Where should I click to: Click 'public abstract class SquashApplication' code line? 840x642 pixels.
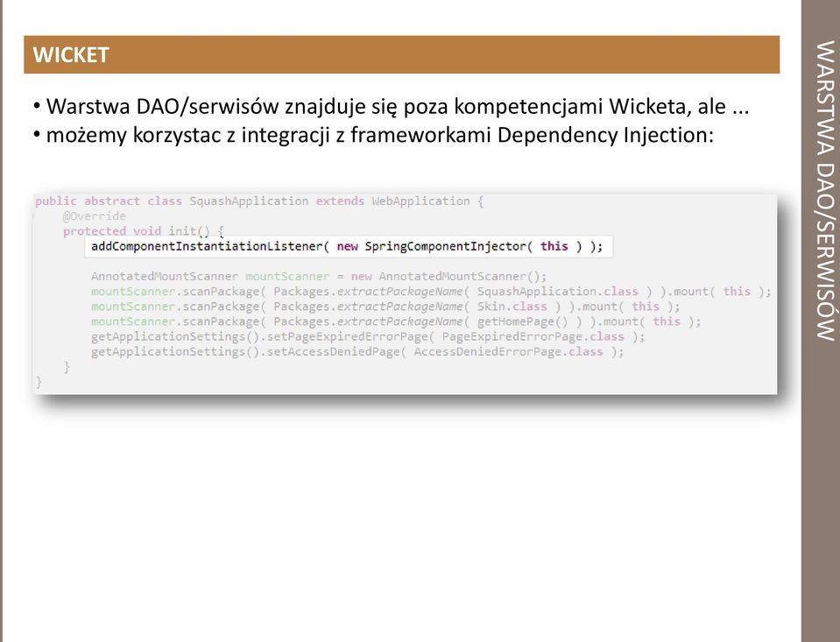click(x=260, y=201)
